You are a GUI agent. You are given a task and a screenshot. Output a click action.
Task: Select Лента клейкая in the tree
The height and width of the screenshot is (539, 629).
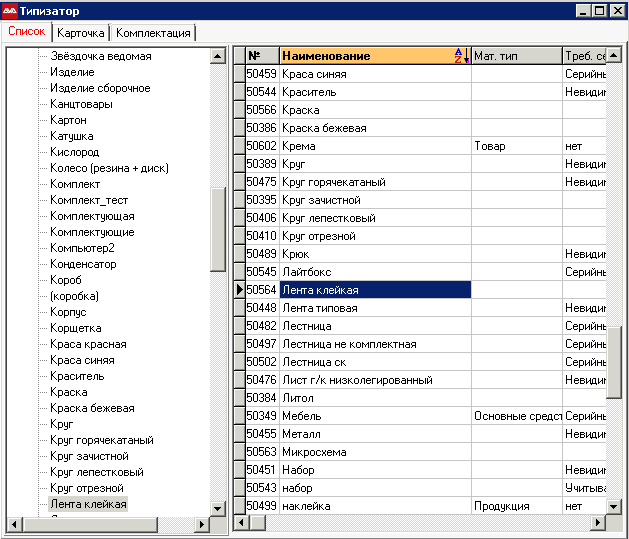(88, 504)
